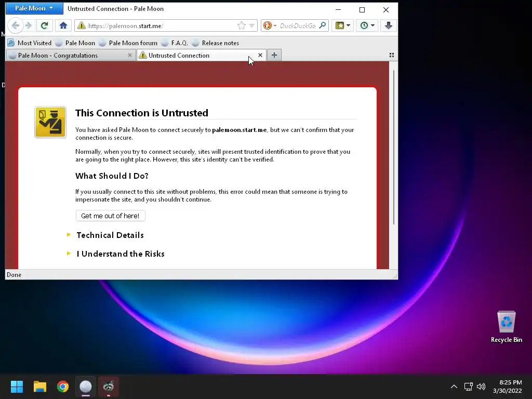Viewport: 532px width, 399px height.
Task: Go forward with the forward arrow
Action: click(29, 25)
